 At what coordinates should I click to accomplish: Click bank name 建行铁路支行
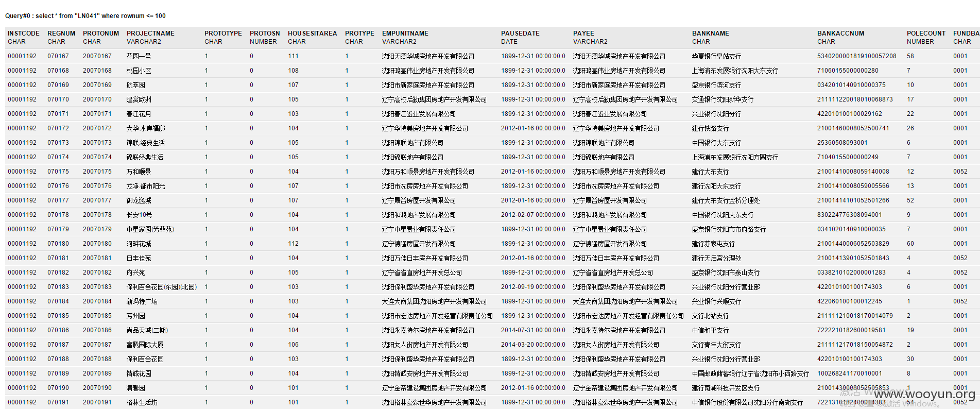click(x=711, y=128)
